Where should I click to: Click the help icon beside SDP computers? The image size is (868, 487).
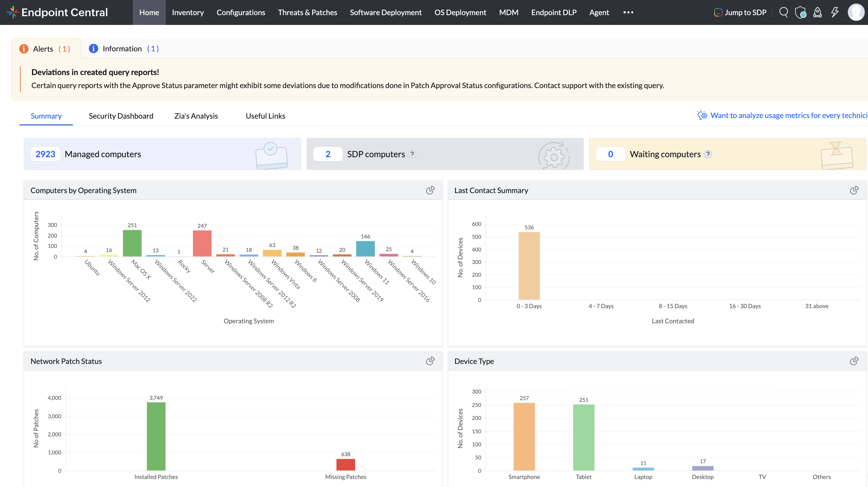click(412, 154)
